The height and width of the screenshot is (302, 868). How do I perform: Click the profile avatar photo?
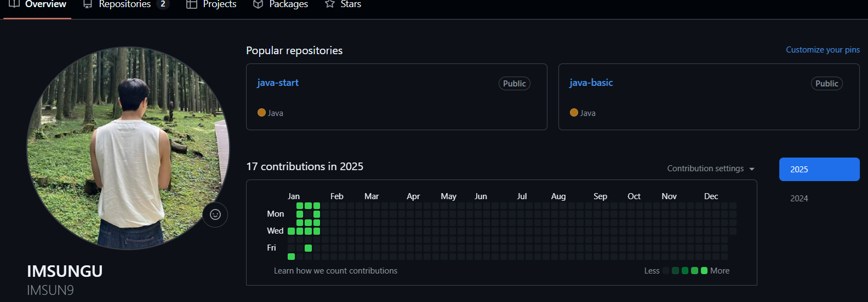tap(128, 148)
